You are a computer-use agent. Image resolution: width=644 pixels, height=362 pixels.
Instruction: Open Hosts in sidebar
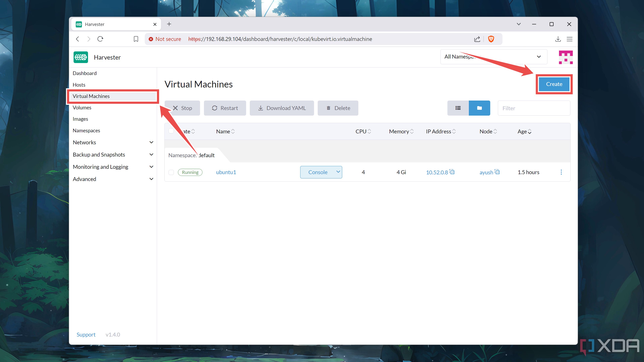(79, 85)
